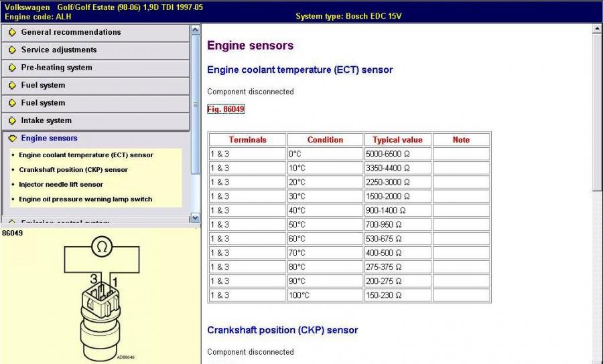Image resolution: width=603 pixels, height=364 pixels.
Task: Select the 3350-4400 Ω value cell
Action: 397,168
